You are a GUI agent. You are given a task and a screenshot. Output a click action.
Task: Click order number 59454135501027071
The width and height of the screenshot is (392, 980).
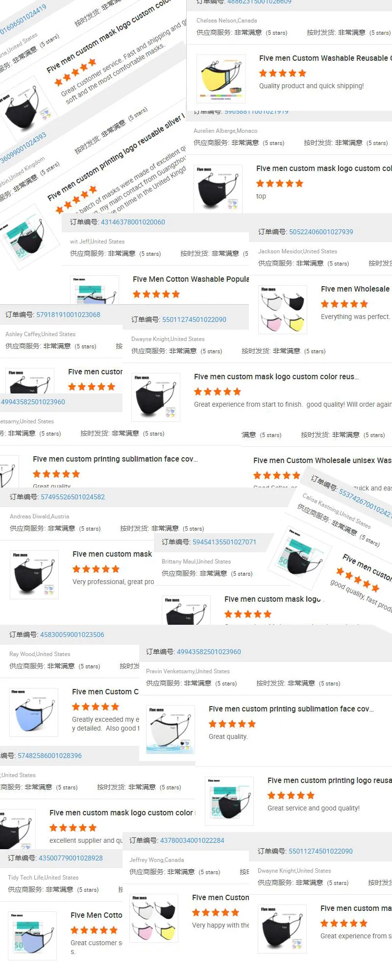pos(224,542)
